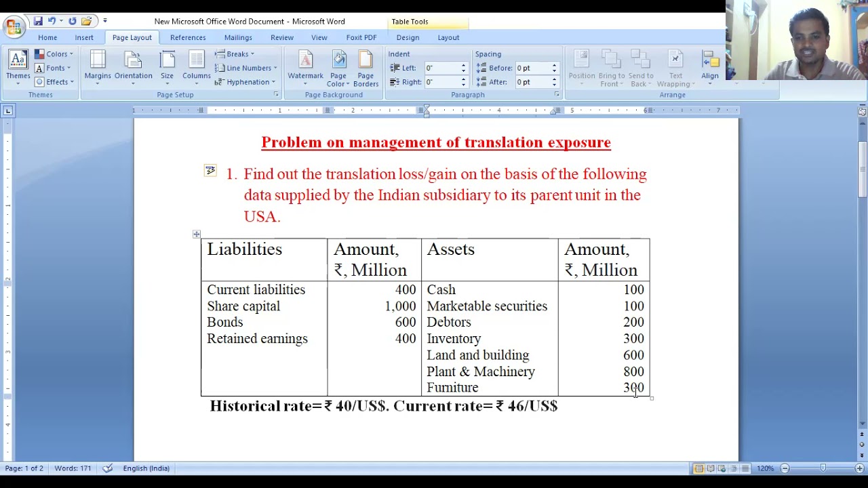Viewport: 868px width, 488px height.
Task: Open the Position layout options
Action: tap(582, 68)
